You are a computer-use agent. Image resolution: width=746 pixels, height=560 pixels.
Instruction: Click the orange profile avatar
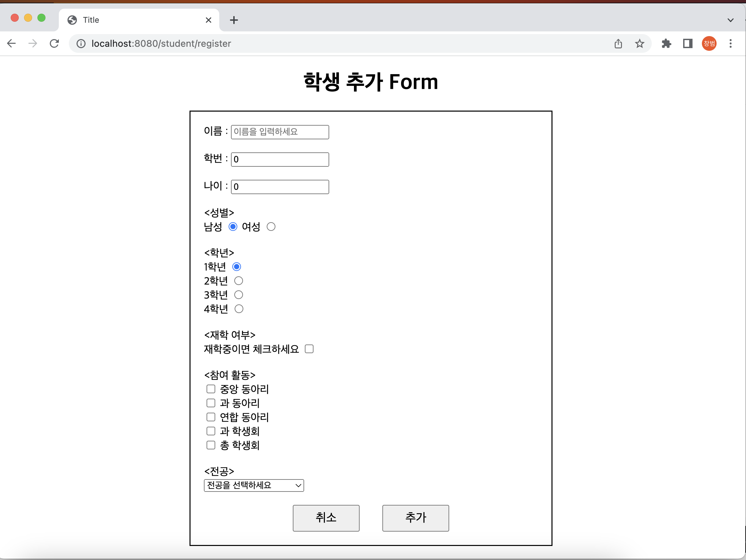coord(709,43)
